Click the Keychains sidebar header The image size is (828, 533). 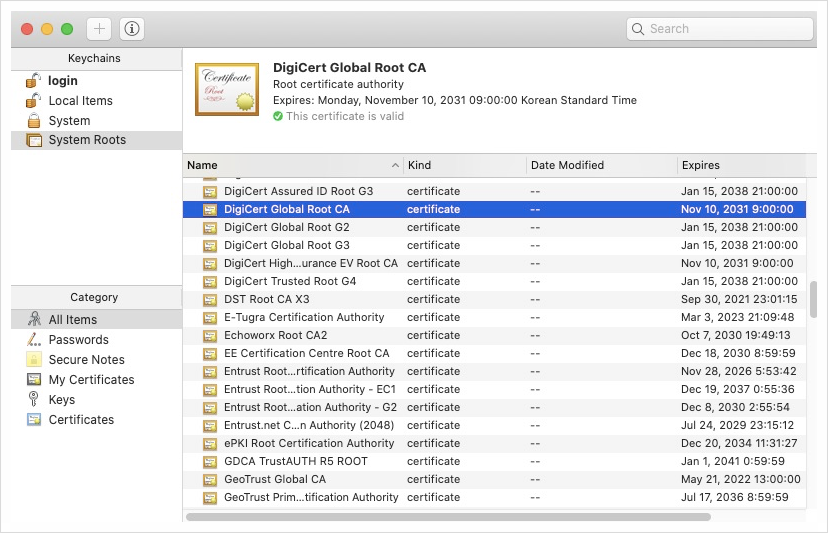point(94,58)
